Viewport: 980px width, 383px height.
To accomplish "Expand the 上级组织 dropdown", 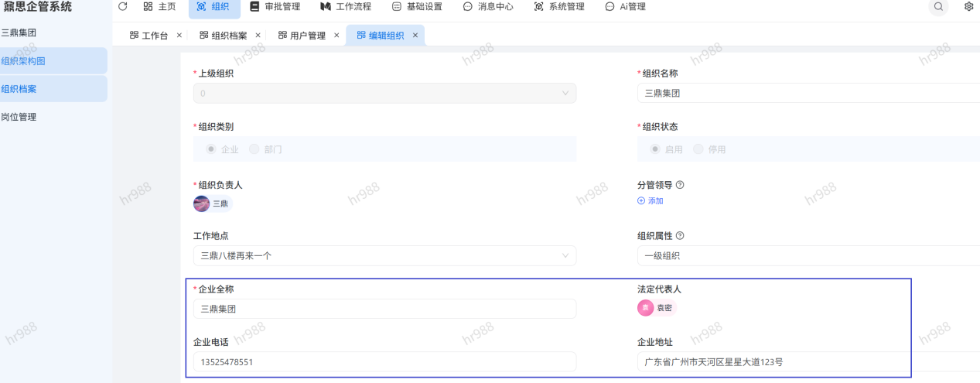I will click(x=384, y=94).
